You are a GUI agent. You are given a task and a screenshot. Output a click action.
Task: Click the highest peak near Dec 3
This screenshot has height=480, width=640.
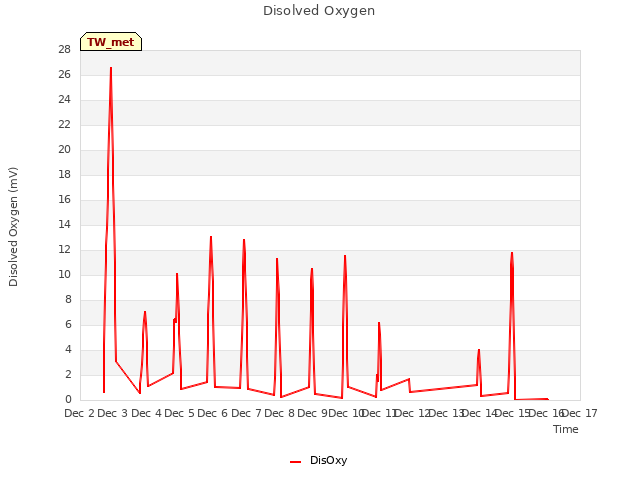coord(111,68)
